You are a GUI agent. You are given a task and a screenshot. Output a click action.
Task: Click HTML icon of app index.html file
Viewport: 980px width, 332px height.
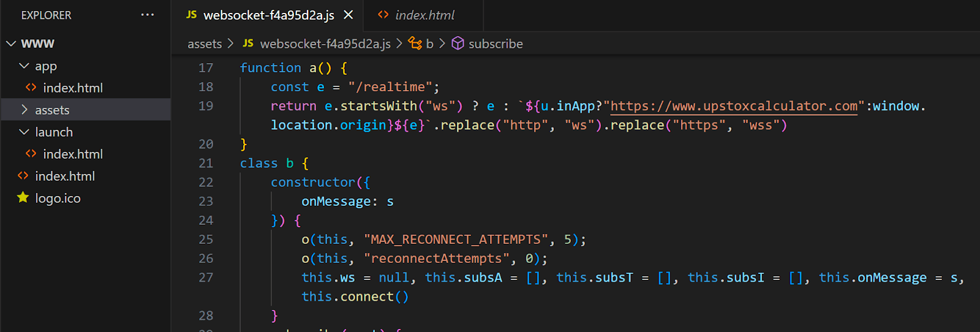(31, 88)
